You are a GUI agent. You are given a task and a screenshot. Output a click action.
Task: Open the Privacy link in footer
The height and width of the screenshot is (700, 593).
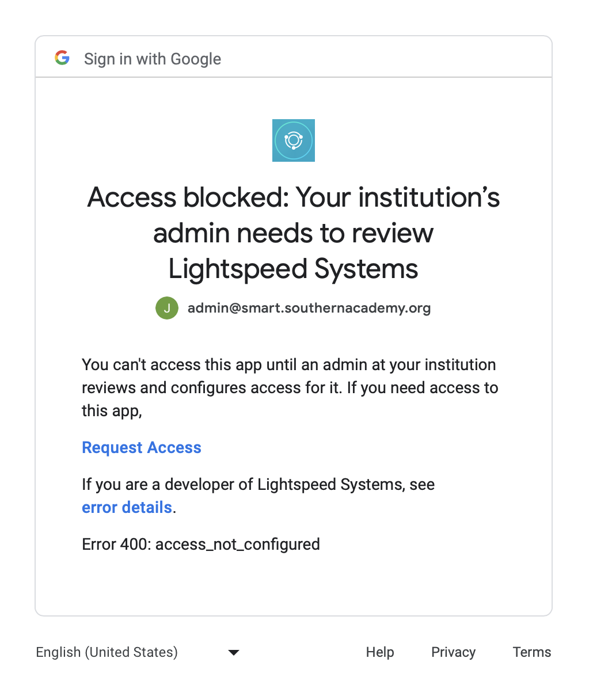[453, 652]
